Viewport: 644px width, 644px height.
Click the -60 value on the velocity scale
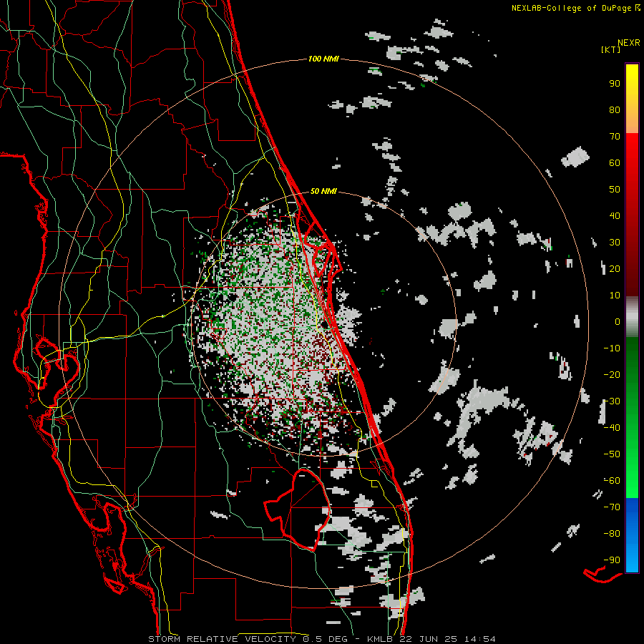pos(612,481)
